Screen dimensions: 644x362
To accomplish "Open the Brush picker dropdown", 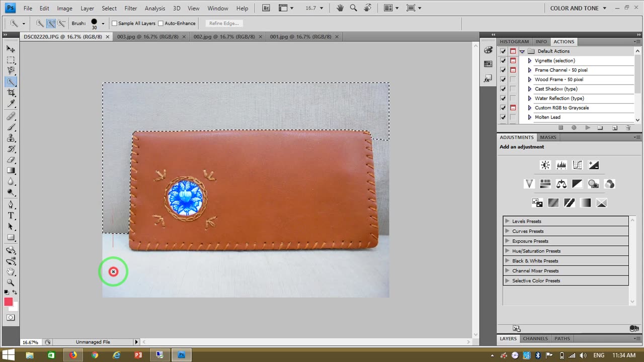I will click(x=103, y=23).
